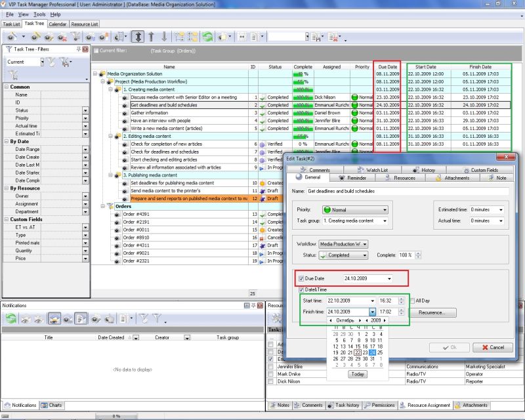Pin the Task Tree Filters panel

click(79, 49)
